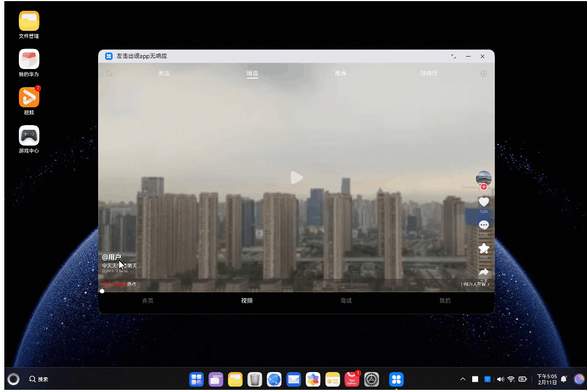Go to 首页 in the bottom navigation
This screenshot has width=587, height=392.
148,301
